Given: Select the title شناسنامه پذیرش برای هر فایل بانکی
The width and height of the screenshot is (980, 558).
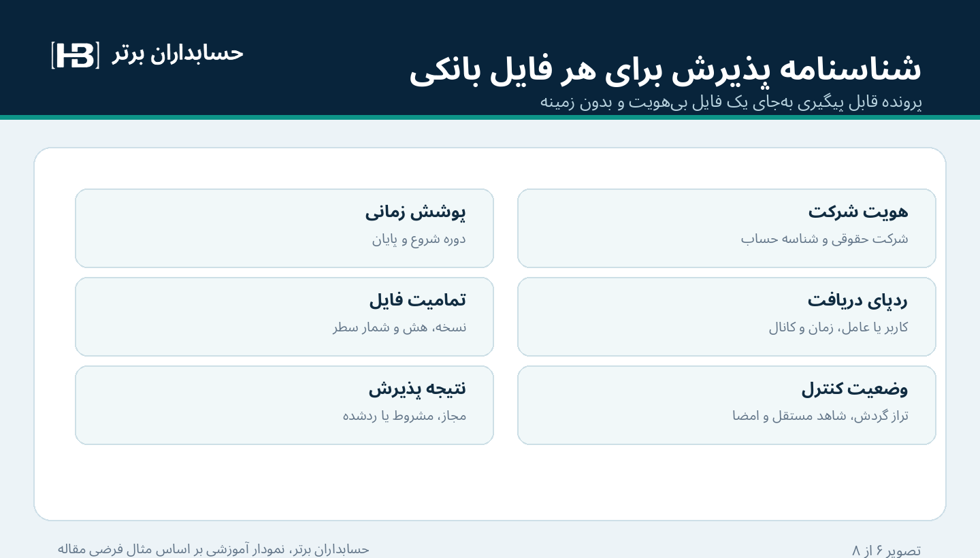Looking at the screenshot, I should click(x=666, y=70).
